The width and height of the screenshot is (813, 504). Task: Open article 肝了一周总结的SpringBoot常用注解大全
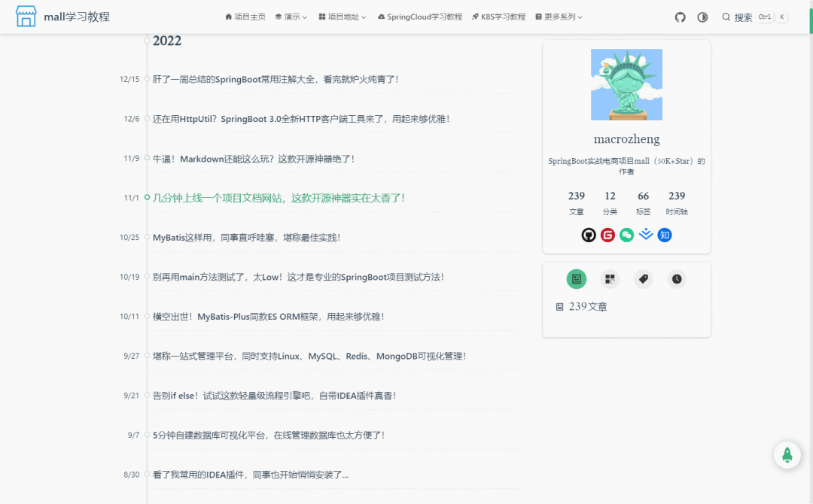[276, 79]
